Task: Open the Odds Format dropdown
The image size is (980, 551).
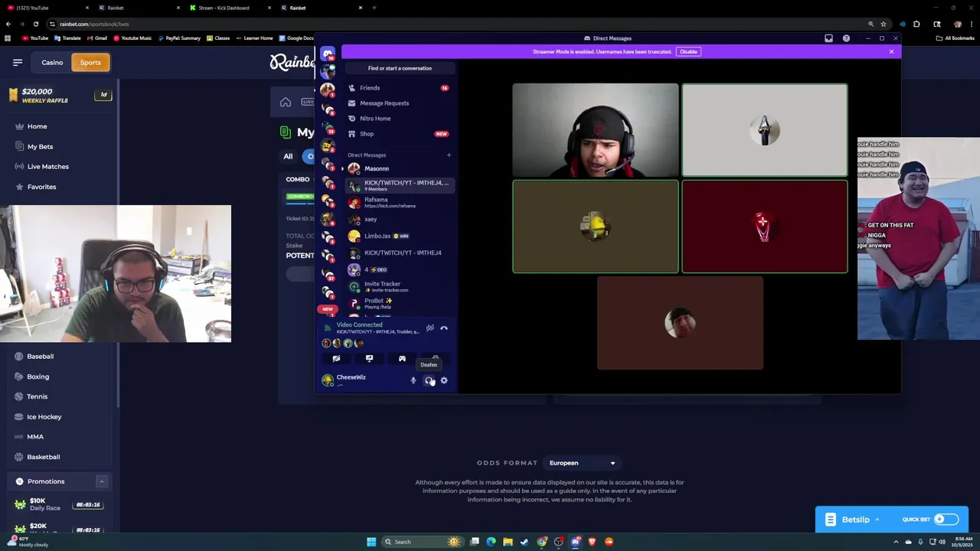Action: click(x=582, y=463)
